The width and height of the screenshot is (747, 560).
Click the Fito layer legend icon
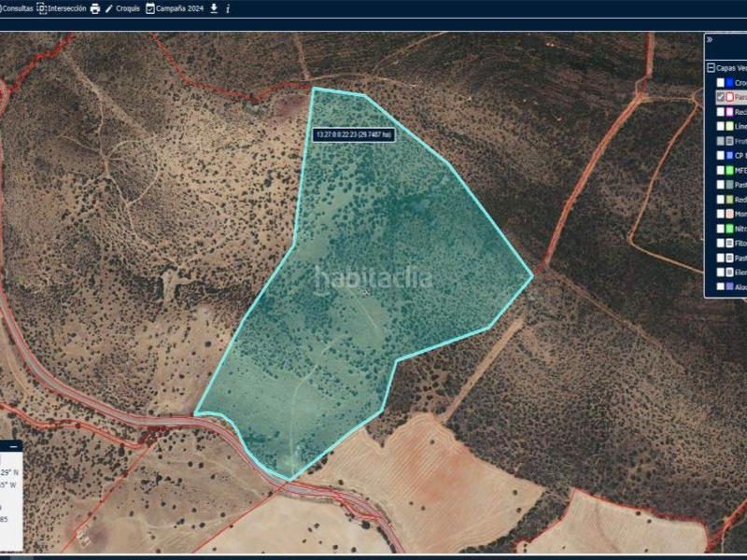(x=729, y=244)
